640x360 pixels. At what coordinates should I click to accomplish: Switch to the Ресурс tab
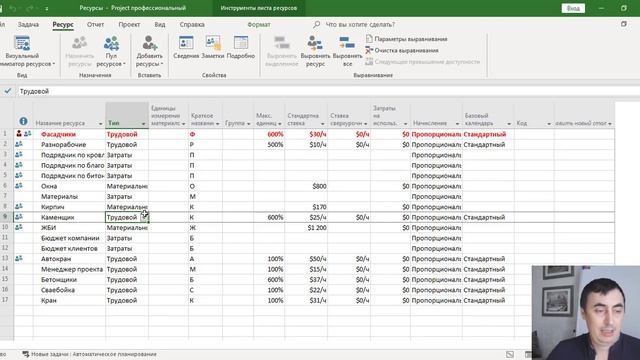[x=63, y=24]
